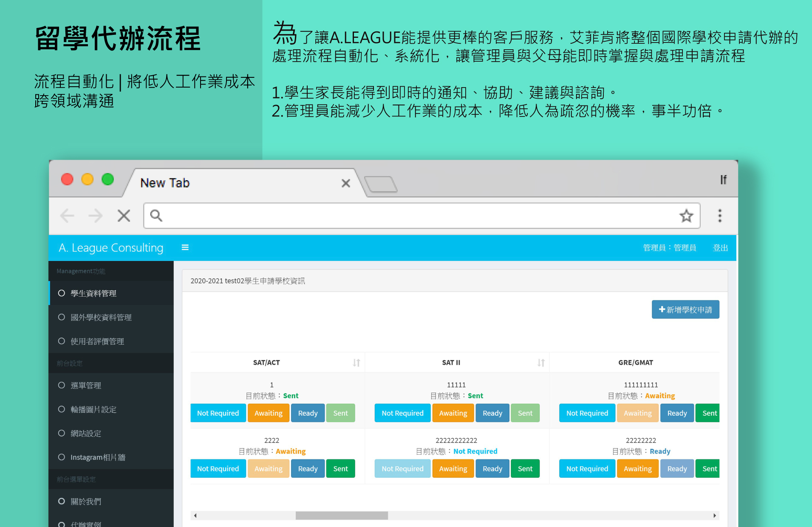Viewport: 812px width, 527px height.
Task: Open 學生資料管理 in sidebar
Action: pos(93,293)
